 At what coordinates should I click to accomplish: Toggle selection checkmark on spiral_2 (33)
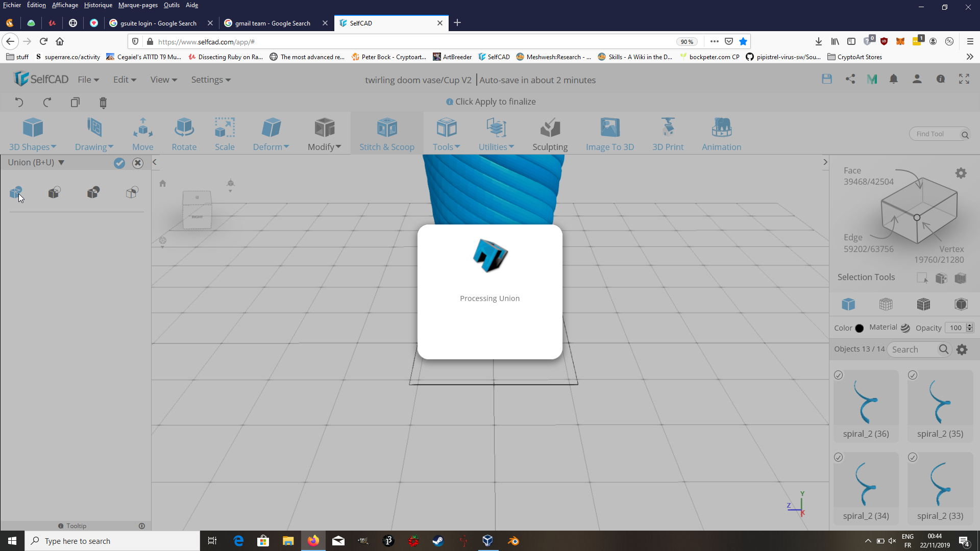point(913,458)
